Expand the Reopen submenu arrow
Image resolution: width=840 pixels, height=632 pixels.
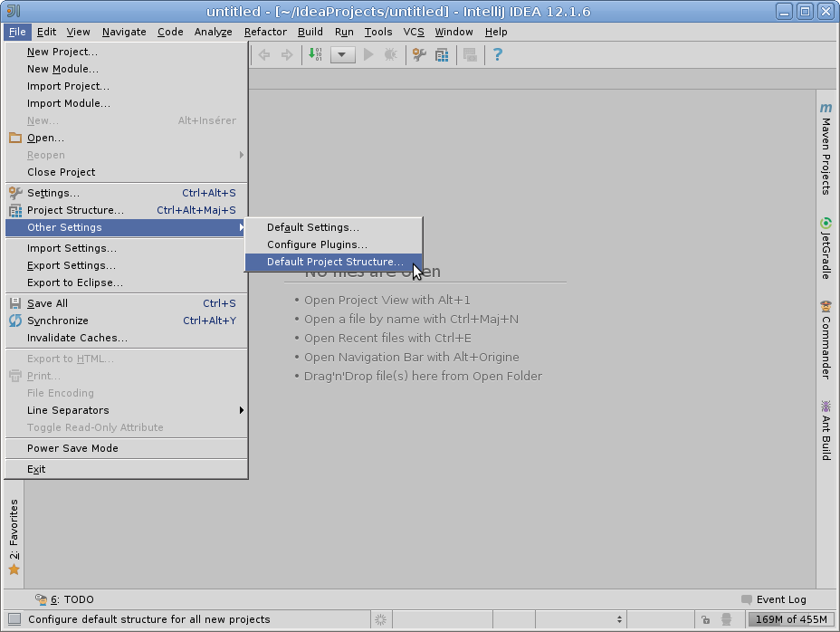pos(242,155)
